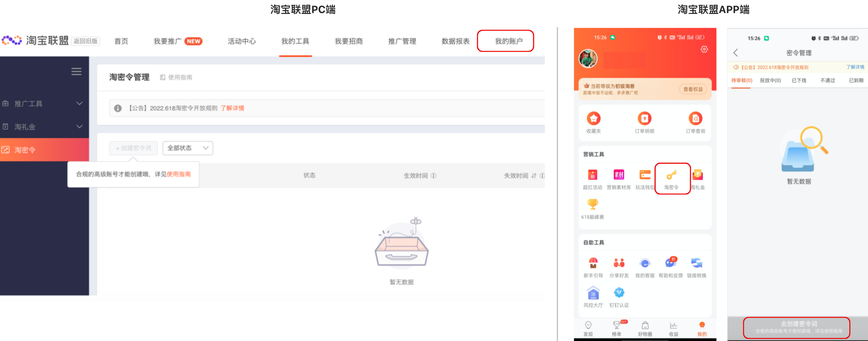Open 订单查询 in the app
This screenshot has width=868, height=341.
[x=695, y=123]
